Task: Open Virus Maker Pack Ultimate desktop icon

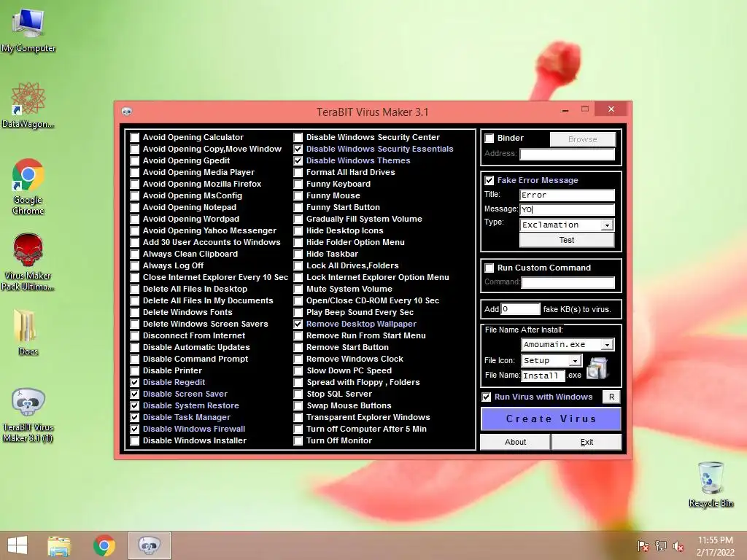Action: [x=28, y=262]
